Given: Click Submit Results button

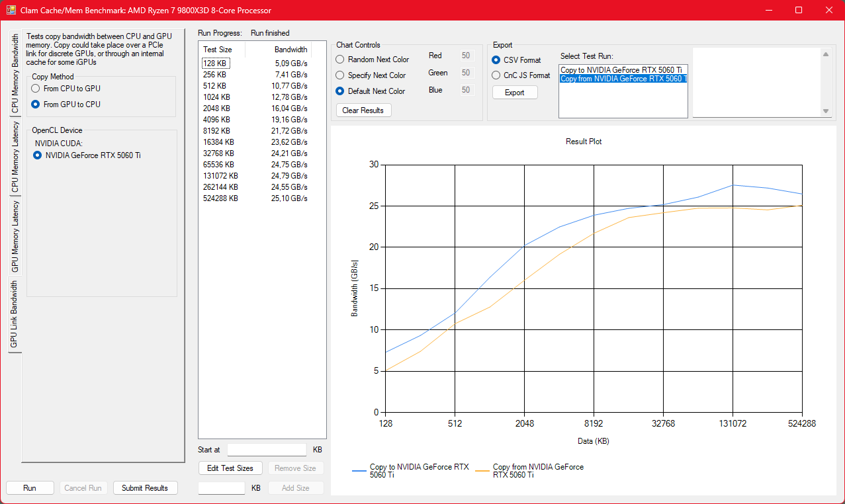Looking at the screenshot, I should click(146, 488).
